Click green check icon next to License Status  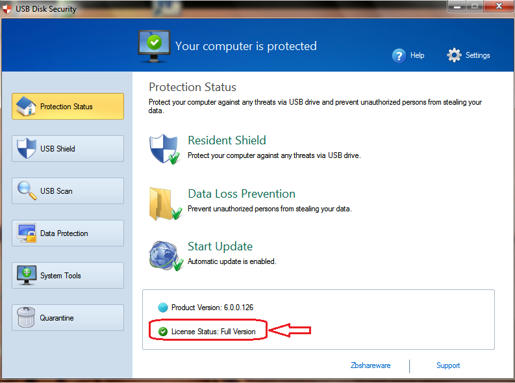[163, 331]
